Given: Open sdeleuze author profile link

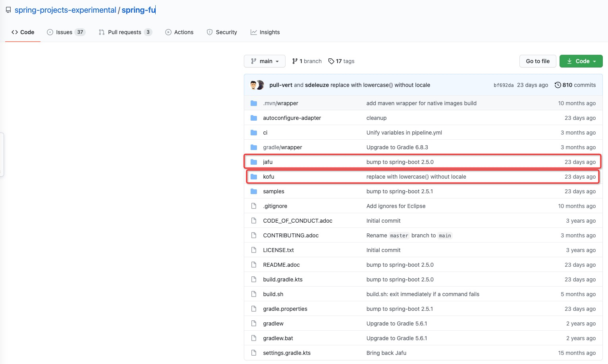Looking at the screenshot, I should (x=317, y=85).
